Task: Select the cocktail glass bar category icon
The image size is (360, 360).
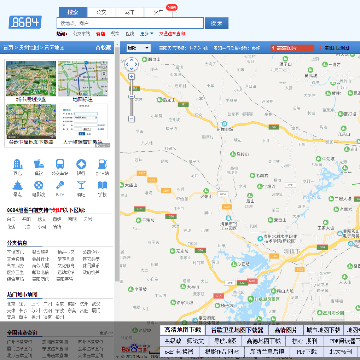Action: click(x=81, y=185)
